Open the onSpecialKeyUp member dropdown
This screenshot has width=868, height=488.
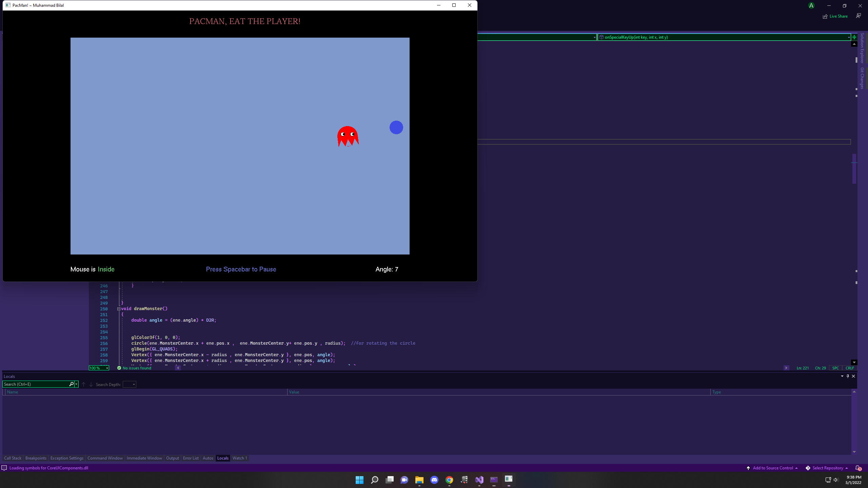click(724, 37)
